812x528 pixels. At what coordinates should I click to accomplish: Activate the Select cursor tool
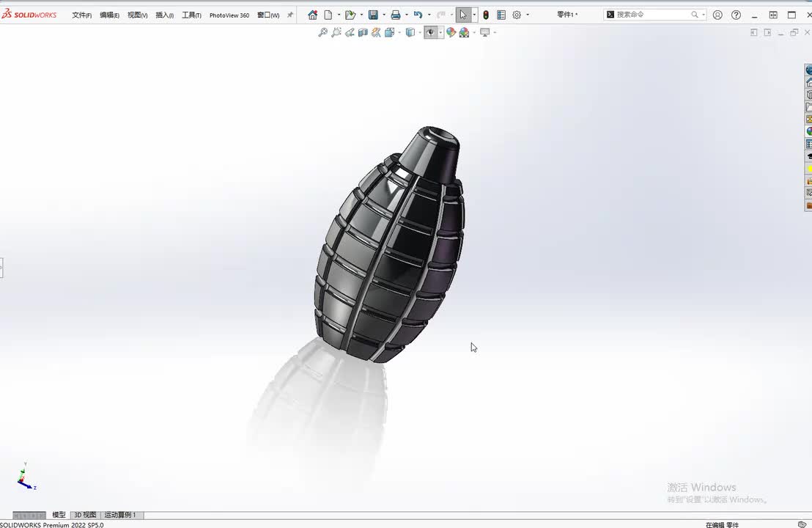click(463, 15)
